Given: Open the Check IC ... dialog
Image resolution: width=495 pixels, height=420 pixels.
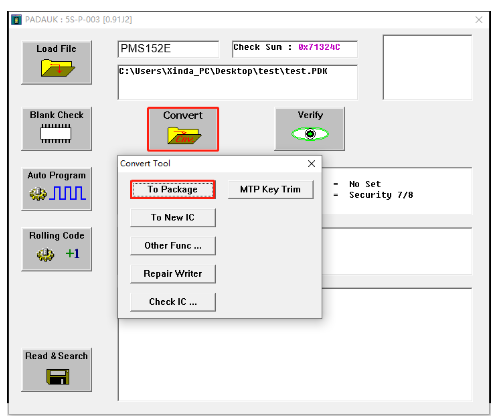Looking at the screenshot, I should (173, 302).
